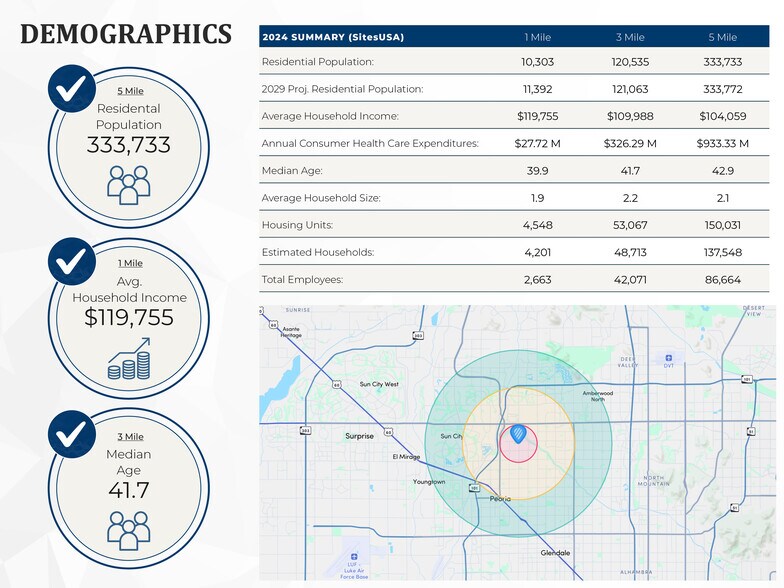Click the 3 Mile column header
The height and width of the screenshot is (588, 784).
pyautogui.click(x=631, y=37)
